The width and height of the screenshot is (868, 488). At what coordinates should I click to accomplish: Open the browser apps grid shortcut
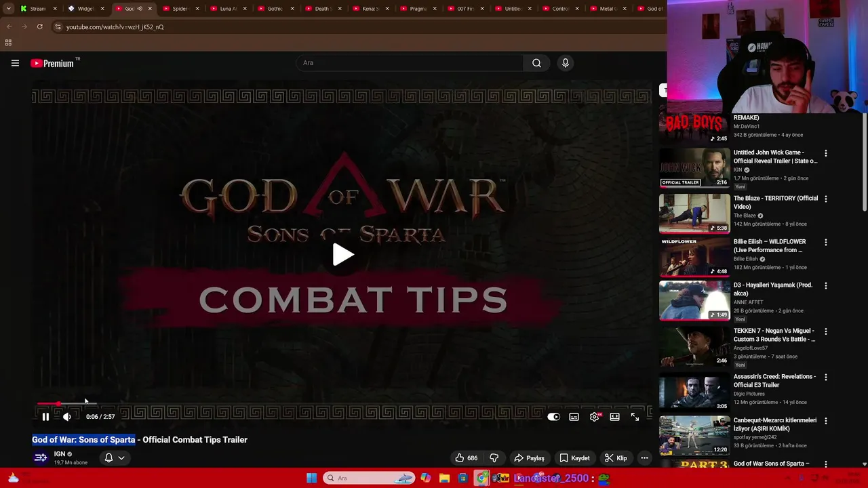(8, 43)
